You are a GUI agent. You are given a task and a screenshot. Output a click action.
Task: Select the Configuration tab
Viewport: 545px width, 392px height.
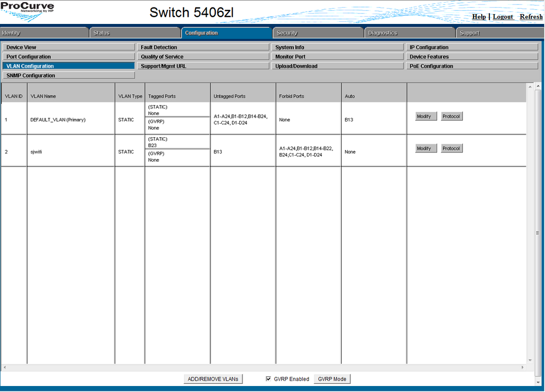pyautogui.click(x=226, y=33)
